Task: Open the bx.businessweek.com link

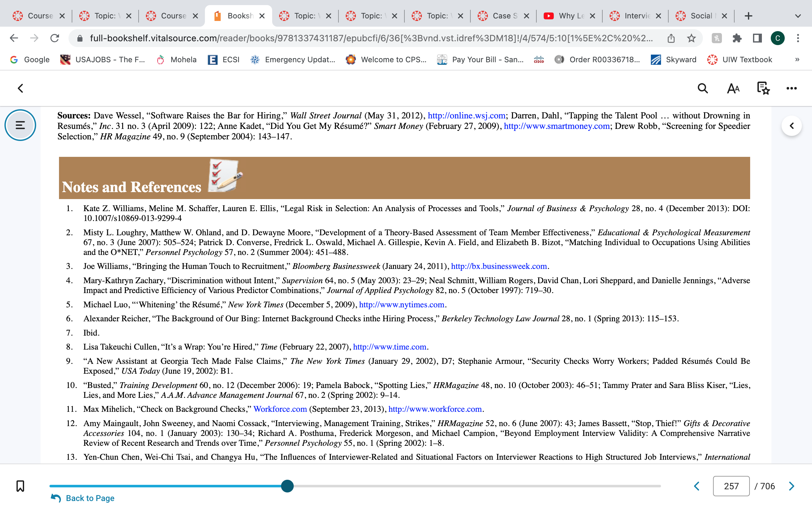Action: (499, 266)
